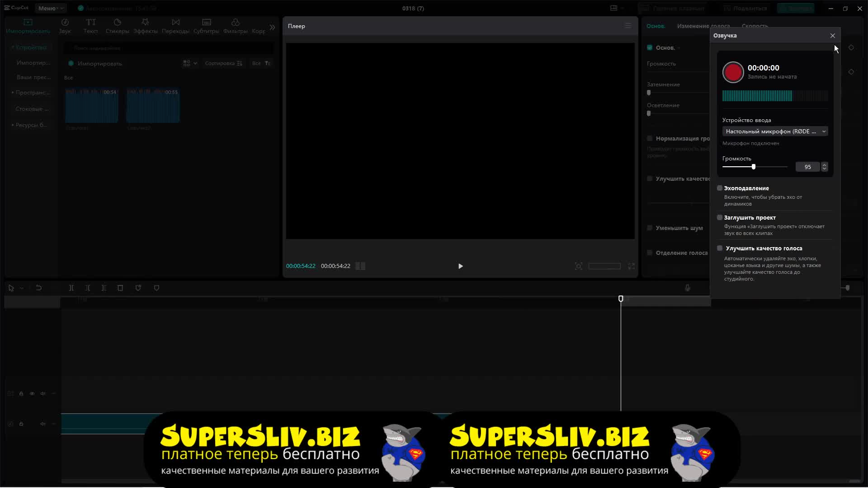This screenshot has width=868, height=488.
Task: Enable the Эхоподавление checkbox
Action: [x=719, y=188]
